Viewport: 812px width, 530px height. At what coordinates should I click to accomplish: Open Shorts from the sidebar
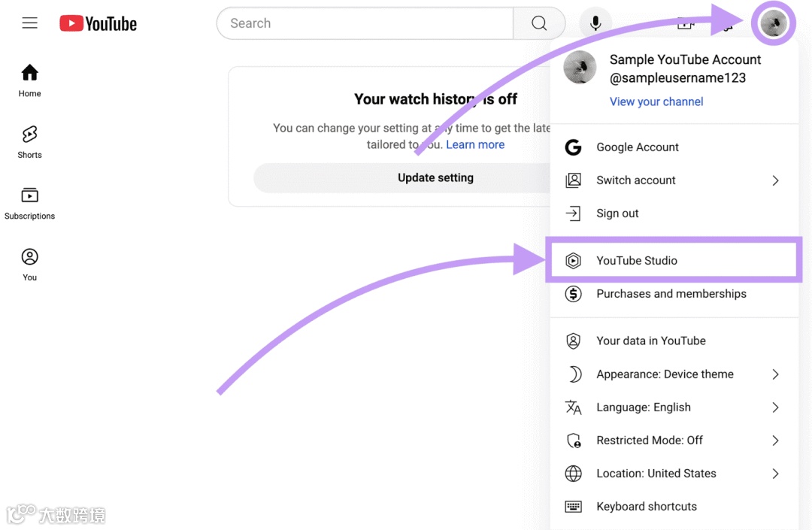(30, 141)
